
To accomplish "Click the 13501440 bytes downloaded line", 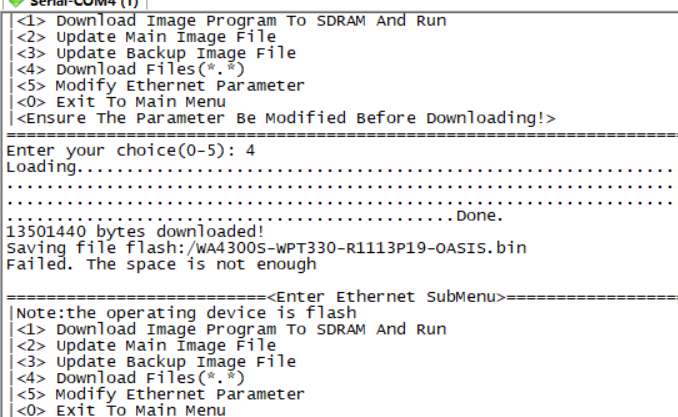I will 120,231.
